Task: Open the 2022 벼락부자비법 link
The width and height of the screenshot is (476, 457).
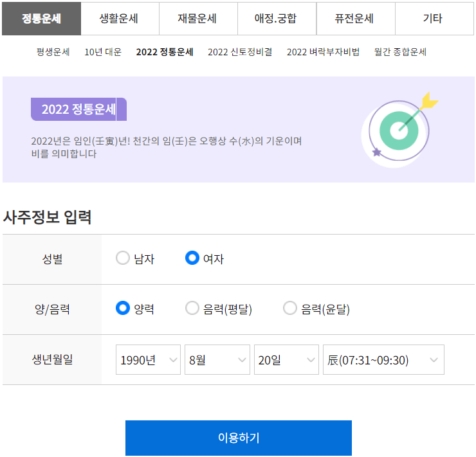Action: coord(323,52)
